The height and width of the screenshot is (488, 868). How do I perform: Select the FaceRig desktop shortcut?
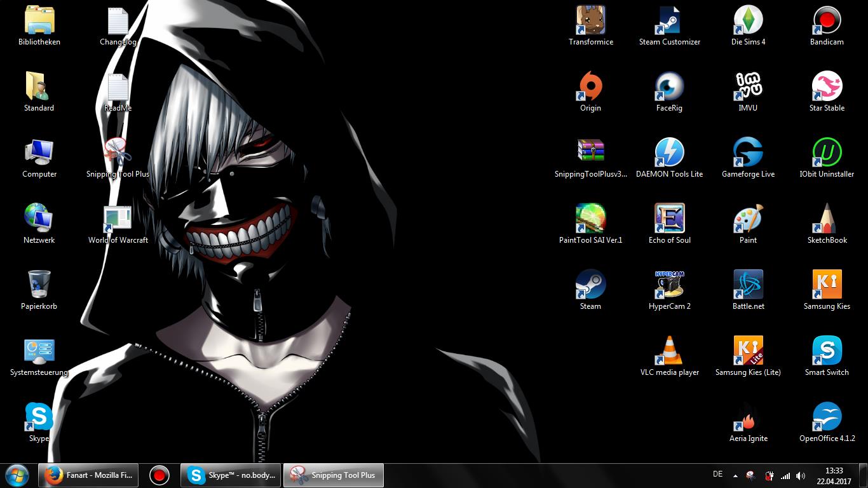(x=670, y=92)
